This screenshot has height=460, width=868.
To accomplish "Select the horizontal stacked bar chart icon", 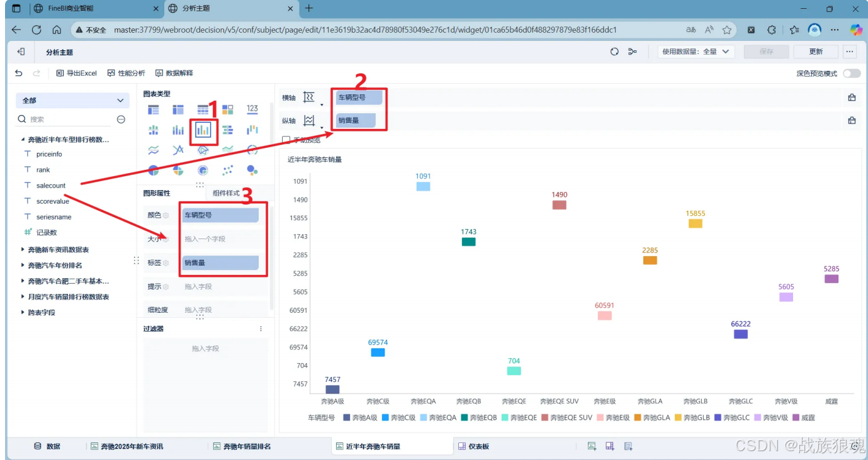I will click(x=227, y=130).
